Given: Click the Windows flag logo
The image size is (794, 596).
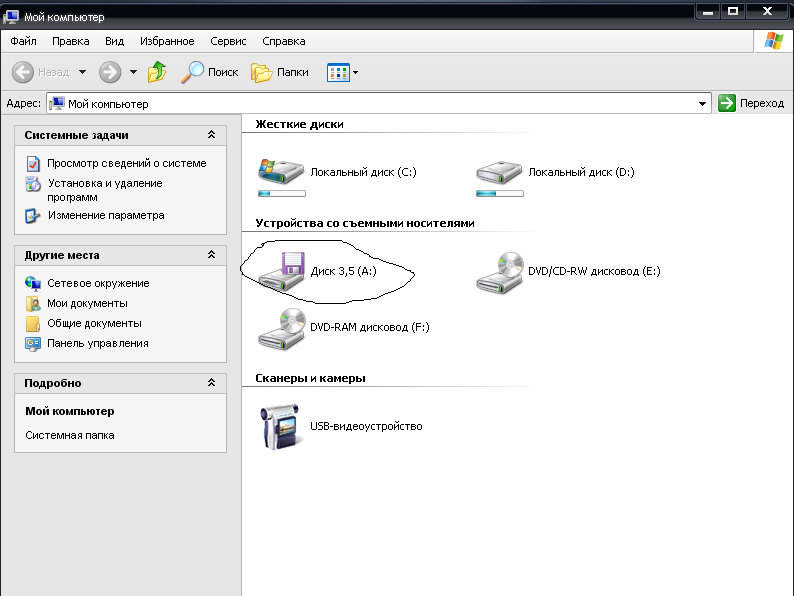Looking at the screenshot, I should tap(773, 41).
